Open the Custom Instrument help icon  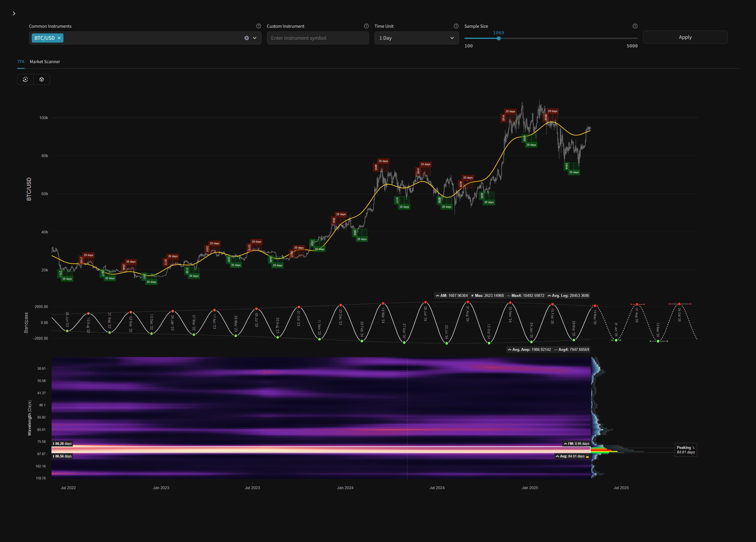367,26
